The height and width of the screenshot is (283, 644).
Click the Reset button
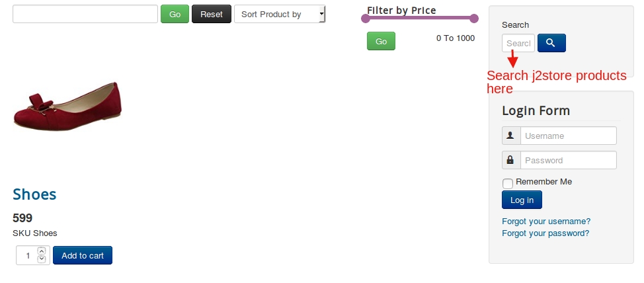click(212, 14)
